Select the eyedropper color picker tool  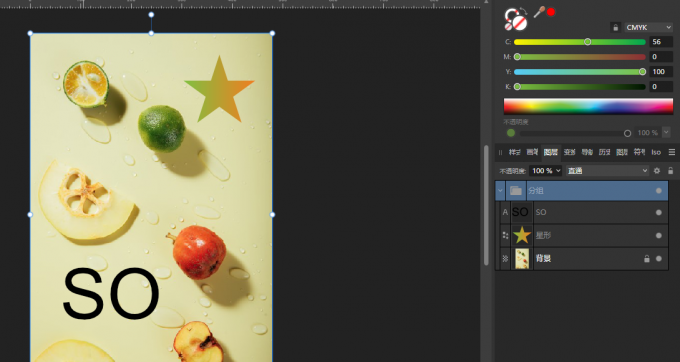(x=539, y=12)
